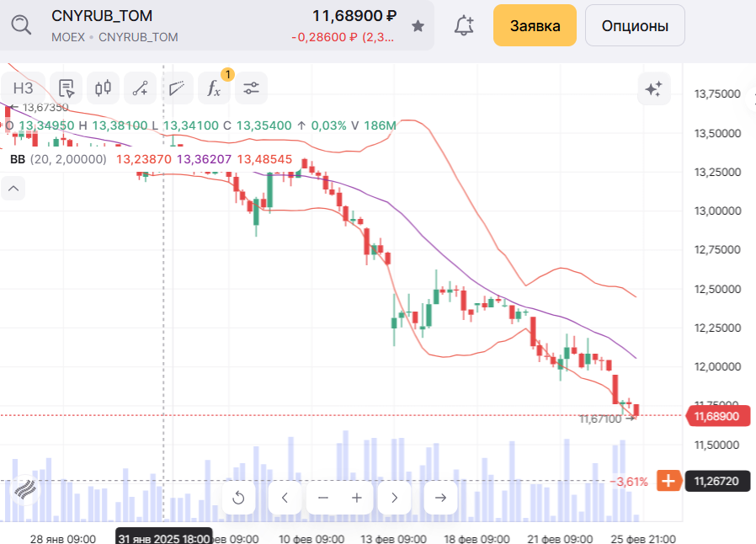
Task: Zoom out chart with minus button
Action: click(x=322, y=498)
